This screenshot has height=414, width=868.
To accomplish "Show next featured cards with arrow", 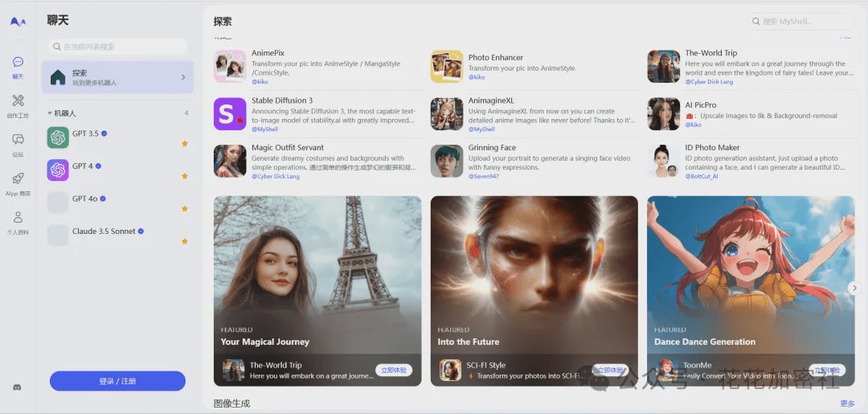I will [x=854, y=288].
